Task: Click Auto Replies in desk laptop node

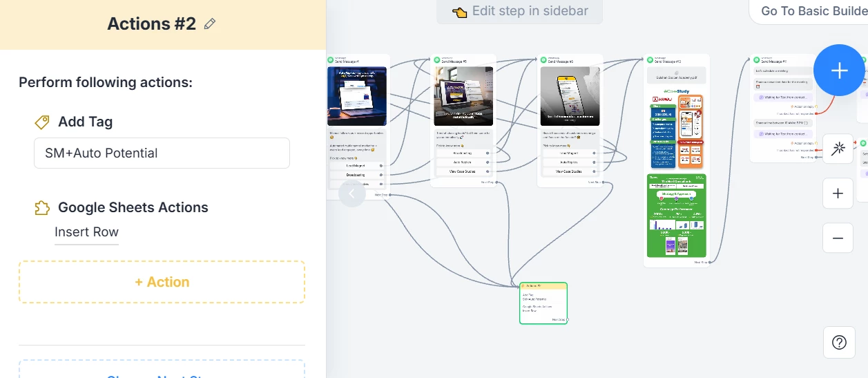Action: tap(463, 162)
